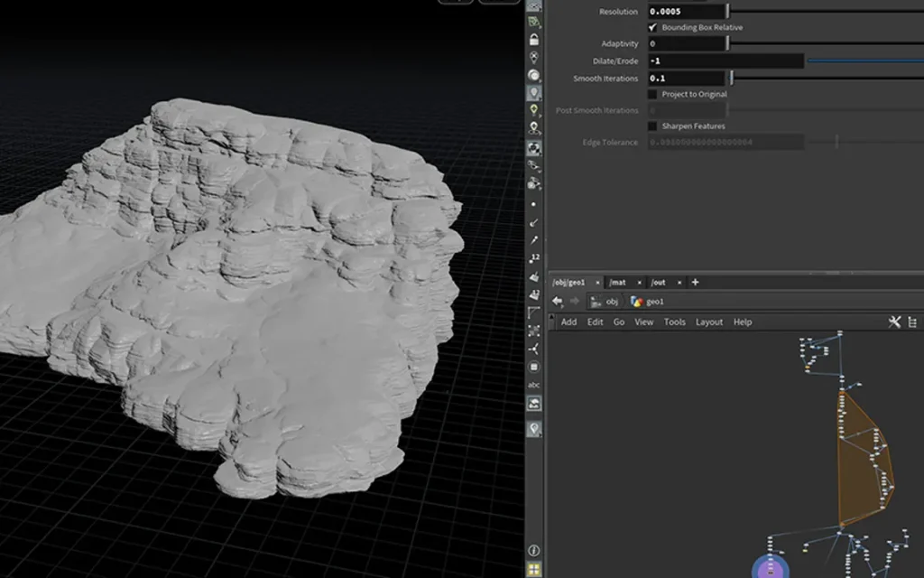Go forward with the greyed right arrow
The image size is (924, 578).
coord(575,302)
